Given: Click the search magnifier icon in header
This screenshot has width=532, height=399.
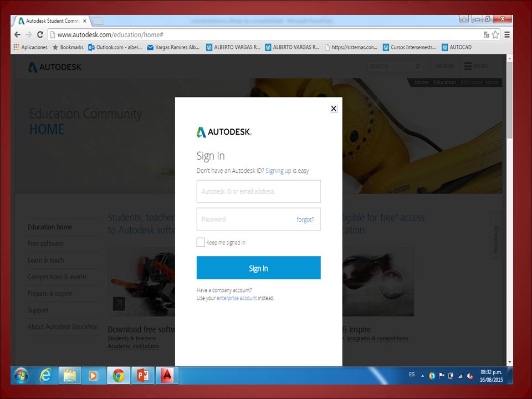Looking at the screenshot, I should click(418, 66).
